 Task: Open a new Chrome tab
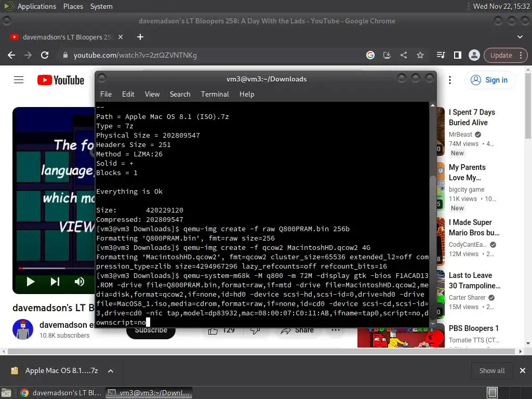[x=140, y=37]
